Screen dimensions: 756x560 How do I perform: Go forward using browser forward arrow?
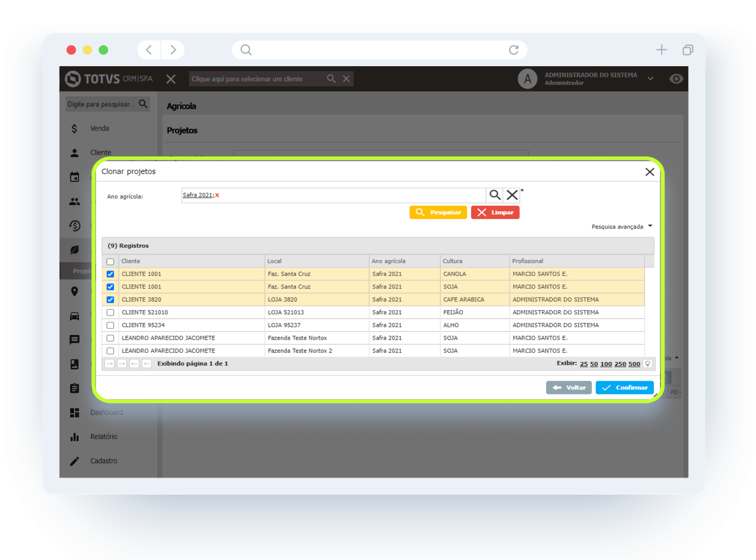(173, 50)
